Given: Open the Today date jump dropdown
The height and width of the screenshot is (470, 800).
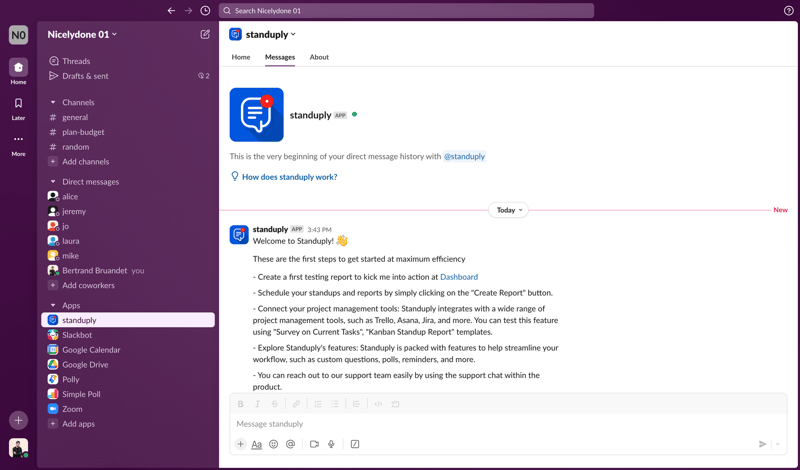Looking at the screenshot, I should pos(509,210).
